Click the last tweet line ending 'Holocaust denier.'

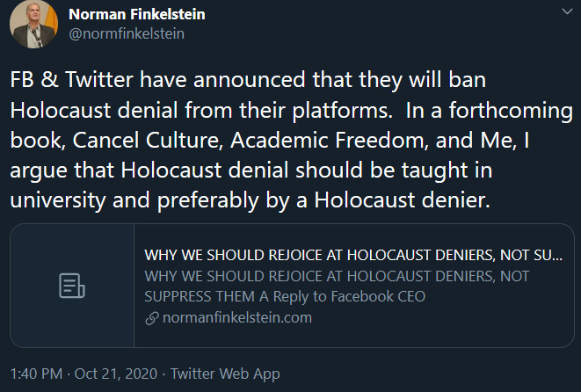point(251,200)
